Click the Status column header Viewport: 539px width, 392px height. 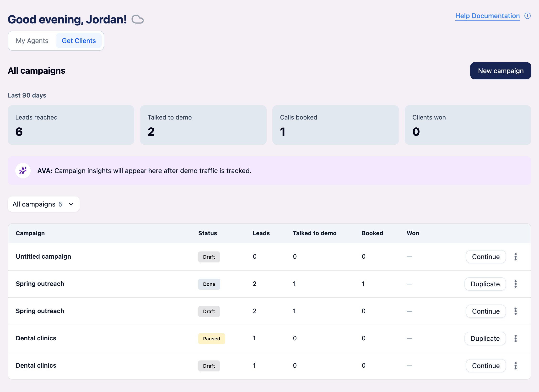pyautogui.click(x=208, y=233)
